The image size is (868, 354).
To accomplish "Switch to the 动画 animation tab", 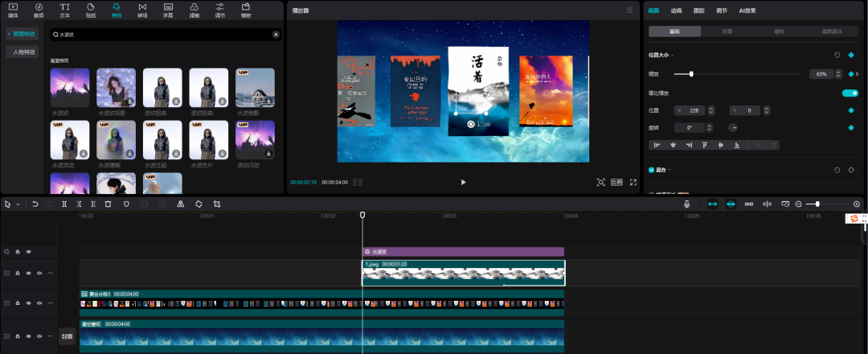I will (x=677, y=10).
